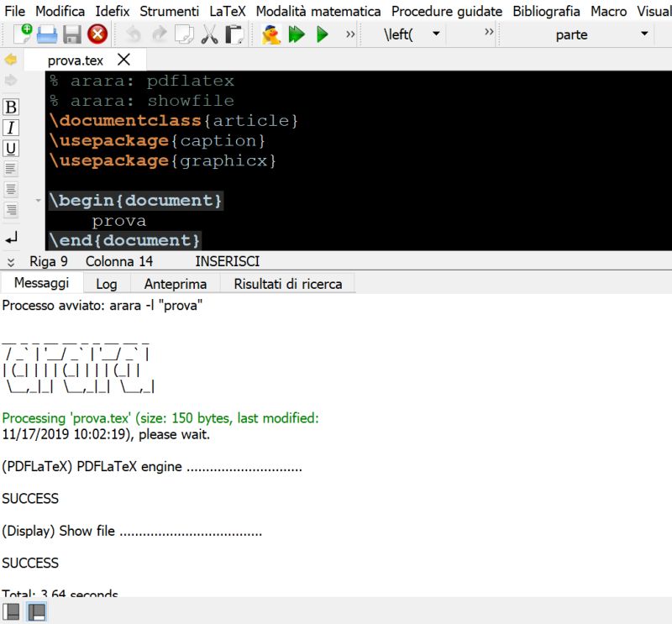Image resolution: width=672 pixels, height=624 pixels.
Task: Click the 'Processo avviato: arara' message line
Action: 102,306
